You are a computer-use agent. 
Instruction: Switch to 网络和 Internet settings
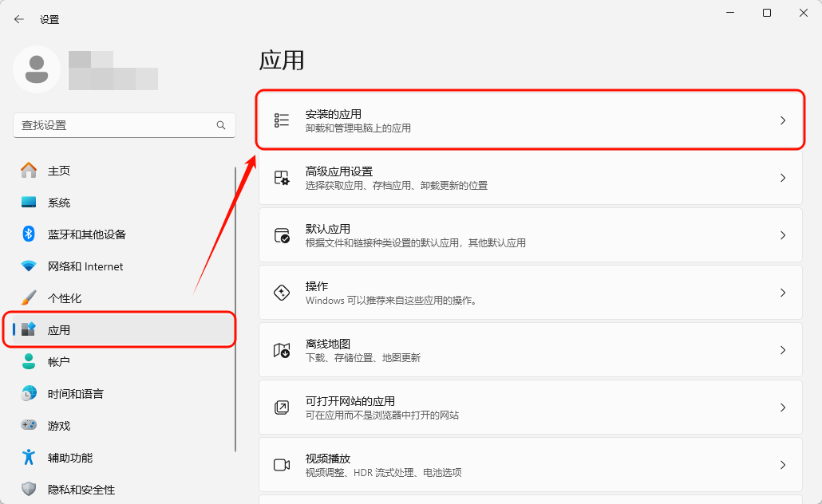click(x=124, y=266)
